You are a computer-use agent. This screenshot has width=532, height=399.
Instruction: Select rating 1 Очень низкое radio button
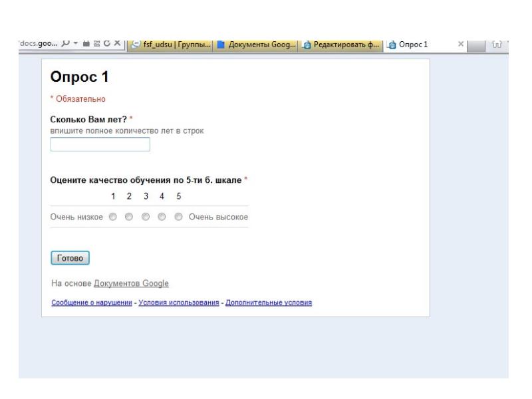click(x=113, y=217)
